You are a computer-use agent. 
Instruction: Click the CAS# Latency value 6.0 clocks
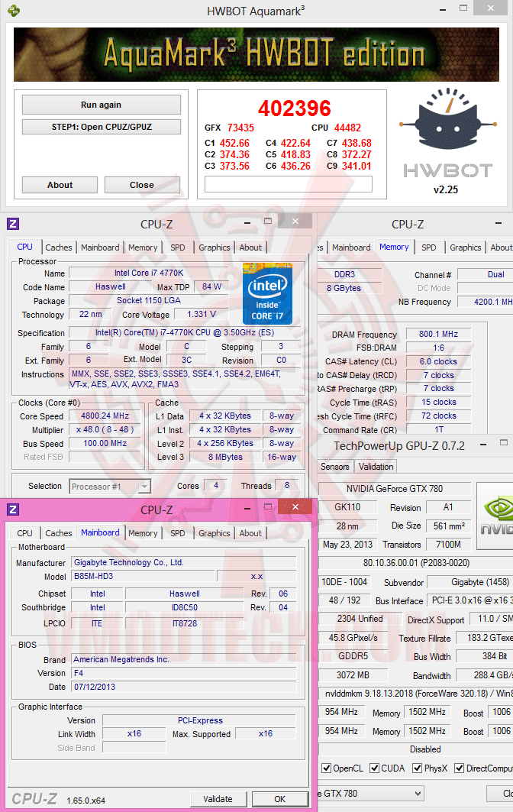pos(438,361)
